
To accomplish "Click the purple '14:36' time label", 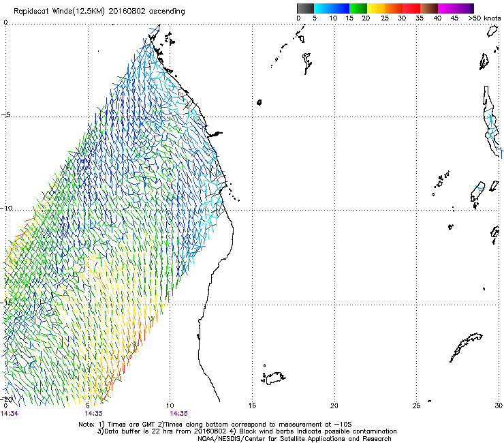I will click(178, 414).
